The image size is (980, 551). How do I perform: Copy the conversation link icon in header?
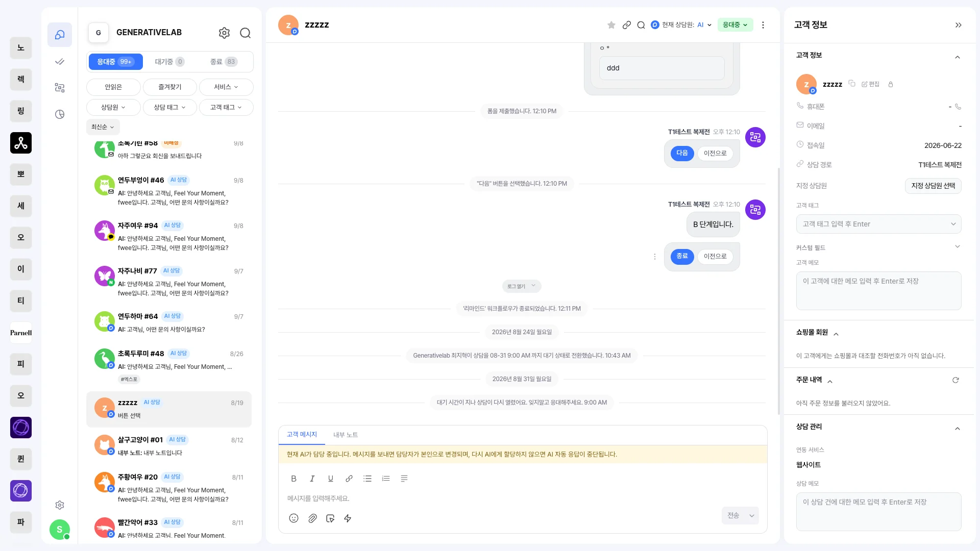[x=626, y=25]
